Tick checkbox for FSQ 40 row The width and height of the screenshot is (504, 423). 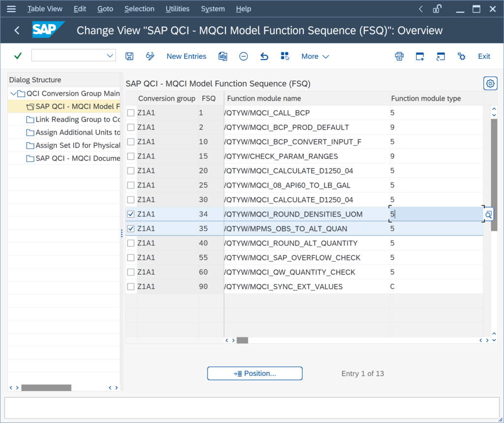pyautogui.click(x=131, y=243)
